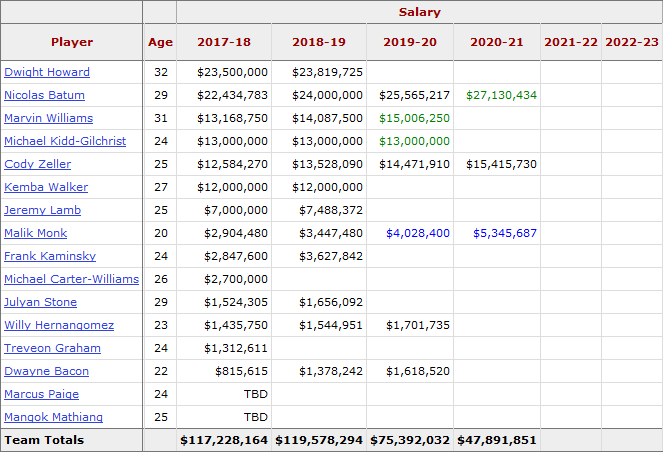Sort table by Age column header

[x=160, y=42]
